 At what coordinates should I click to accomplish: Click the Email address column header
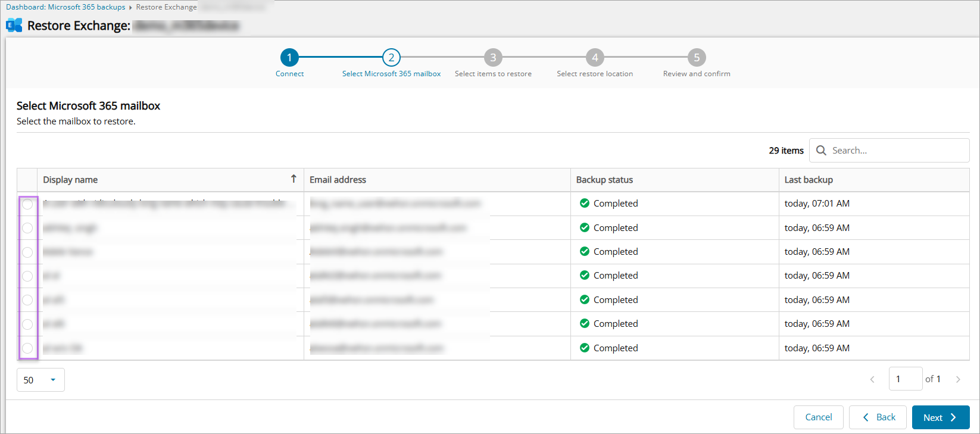pos(338,180)
